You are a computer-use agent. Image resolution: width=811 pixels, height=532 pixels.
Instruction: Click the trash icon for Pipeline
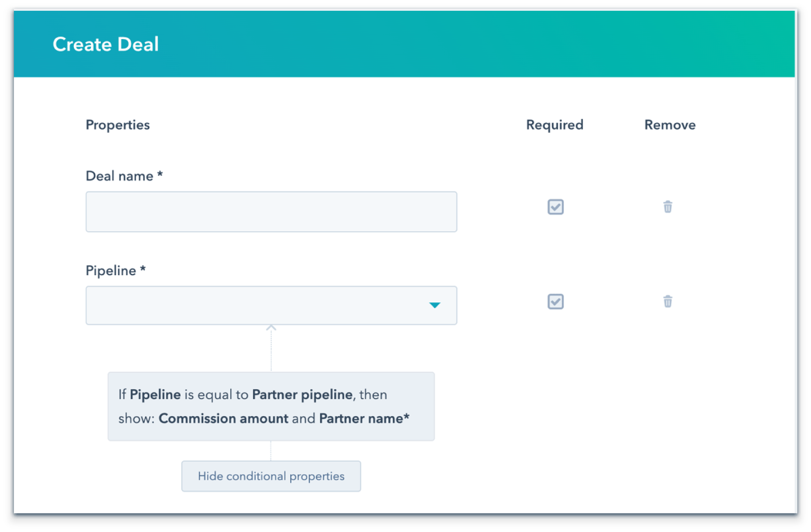coord(667,301)
